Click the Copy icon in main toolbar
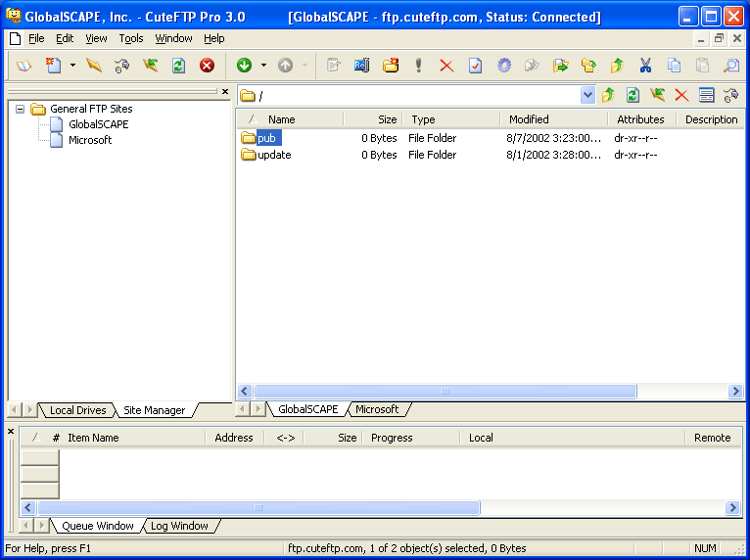Viewport: 750px width, 560px height. coord(674,65)
